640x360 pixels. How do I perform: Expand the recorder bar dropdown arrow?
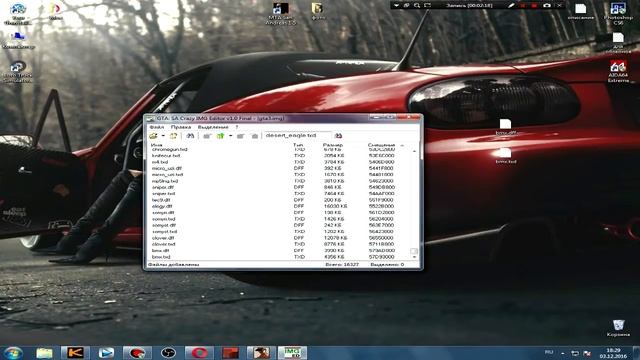[396, 5]
